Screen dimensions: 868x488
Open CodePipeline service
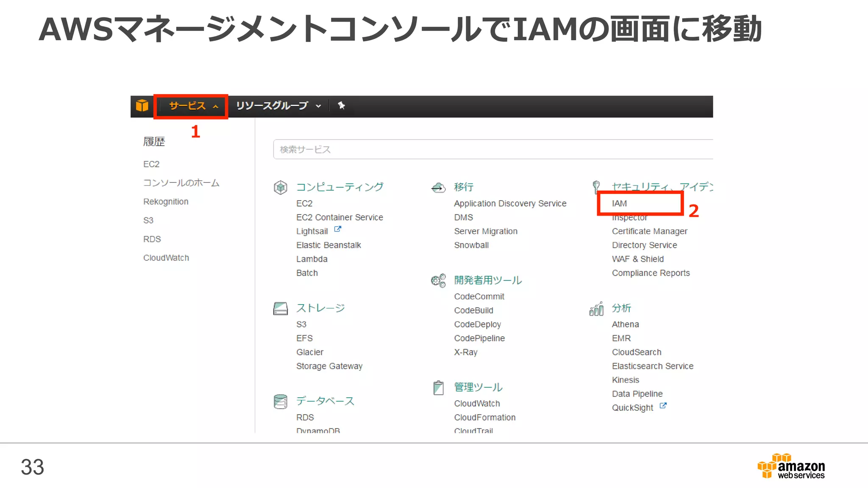[x=479, y=338]
